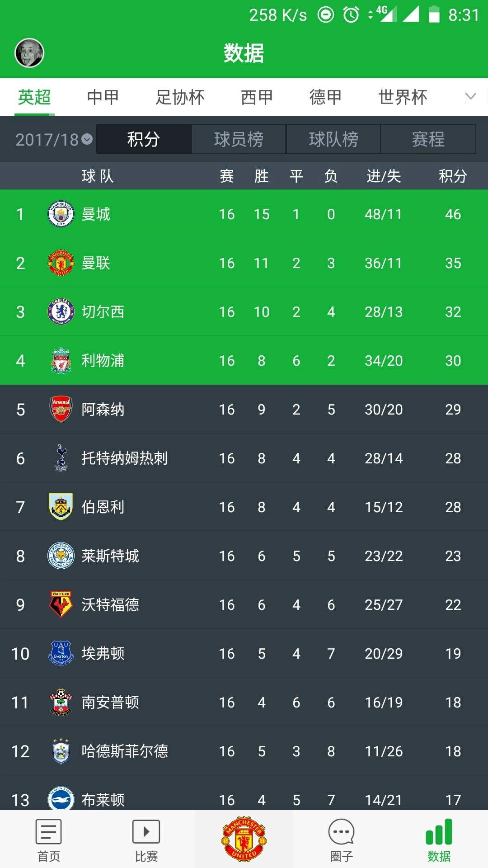This screenshot has width=488, height=868.
Task: Select the 球员榜 player rankings view
Action: pos(239,139)
